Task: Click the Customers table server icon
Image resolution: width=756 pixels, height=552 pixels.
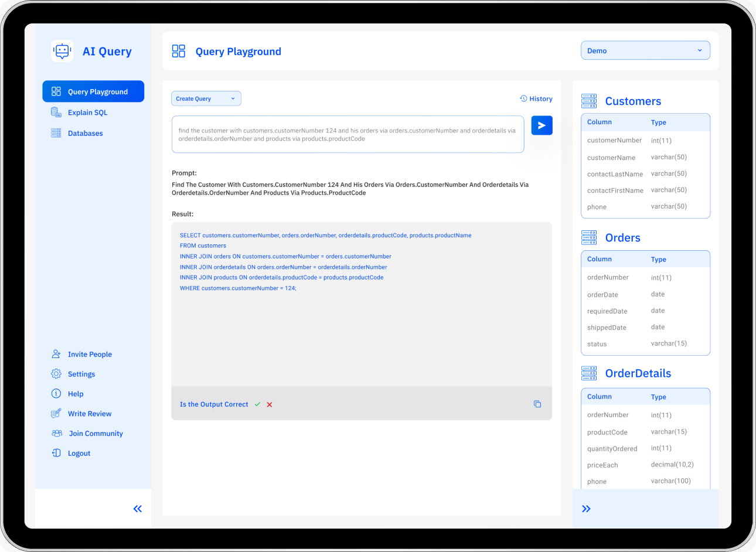Action: (589, 100)
